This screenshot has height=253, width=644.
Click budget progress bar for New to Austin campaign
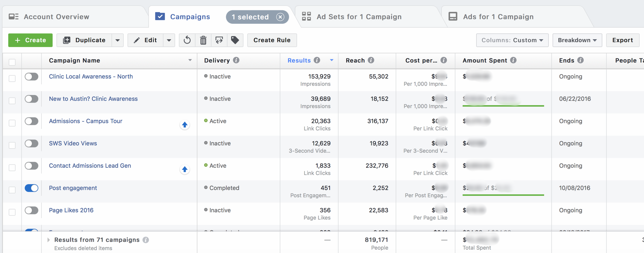(x=503, y=106)
